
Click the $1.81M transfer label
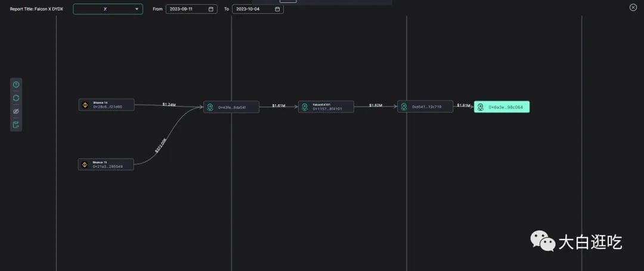tap(464, 105)
